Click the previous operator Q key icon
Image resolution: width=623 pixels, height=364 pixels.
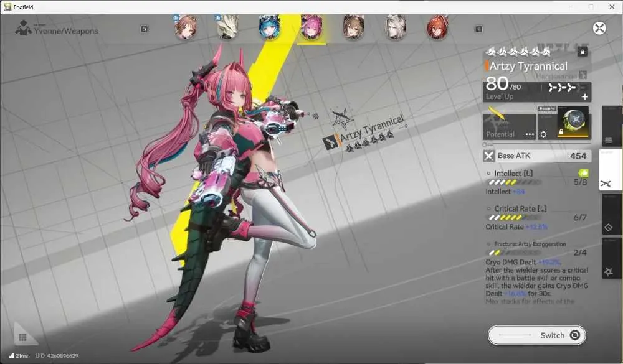(145, 29)
